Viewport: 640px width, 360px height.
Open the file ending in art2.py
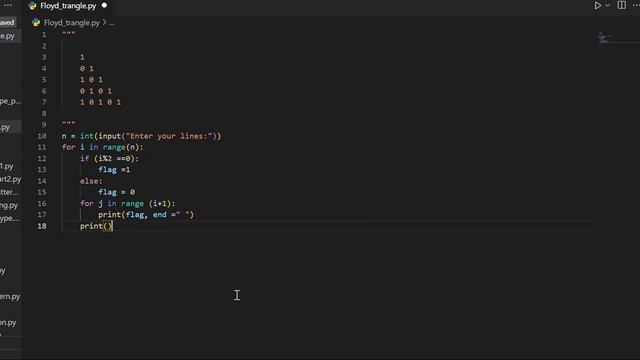click(11, 179)
